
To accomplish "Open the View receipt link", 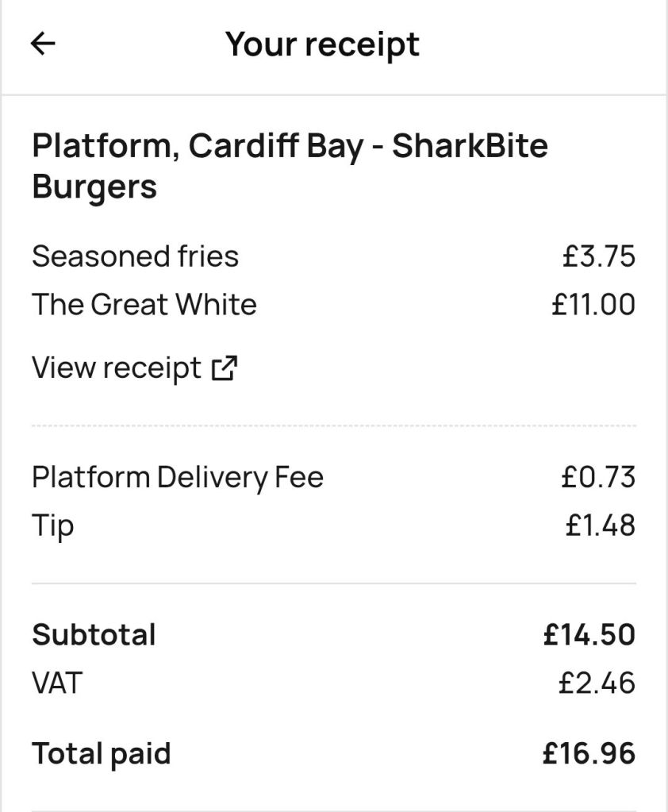I will pyautogui.click(x=117, y=368).
